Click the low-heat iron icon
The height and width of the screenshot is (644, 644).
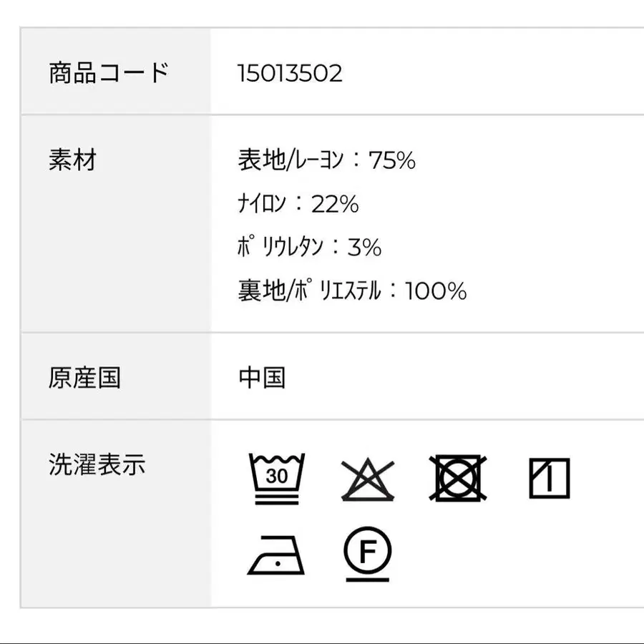276,555
